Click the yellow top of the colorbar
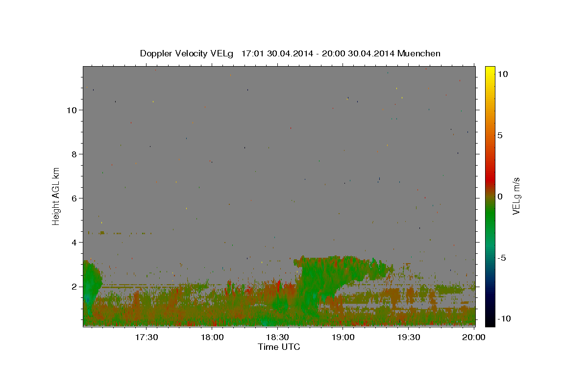 pyautogui.click(x=490, y=71)
